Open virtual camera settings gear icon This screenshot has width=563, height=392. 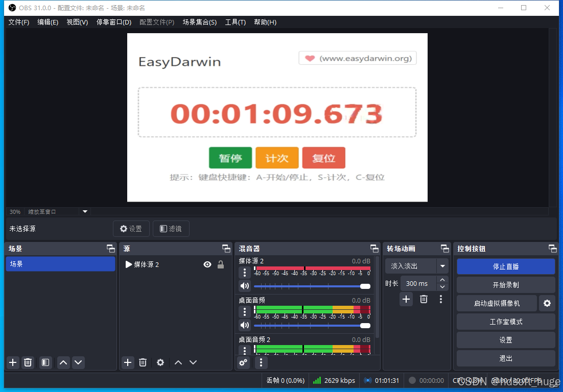coord(547,303)
